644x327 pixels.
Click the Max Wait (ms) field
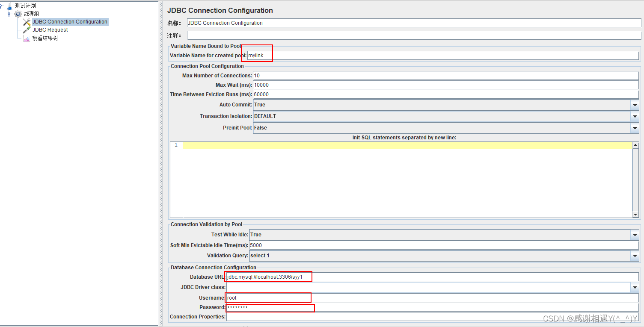446,85
